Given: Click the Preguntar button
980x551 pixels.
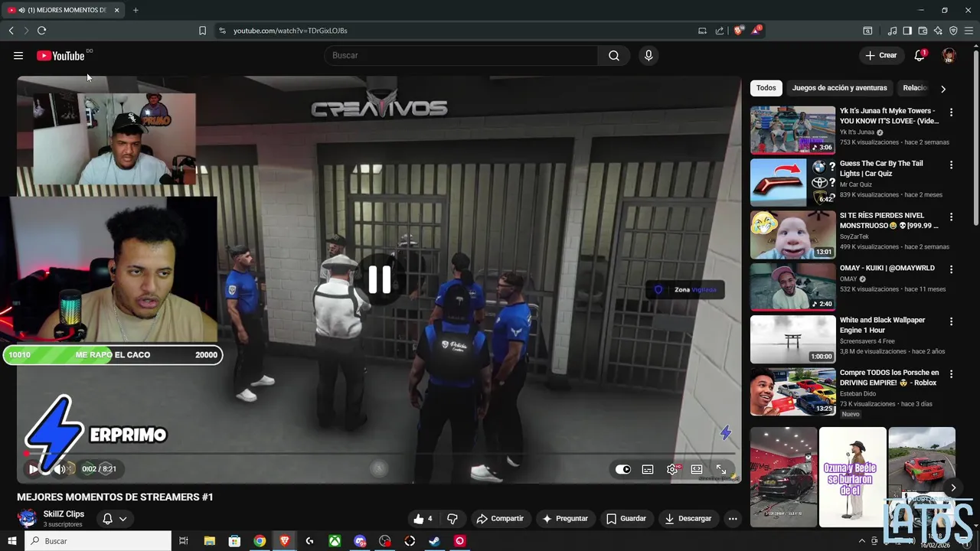Looking at the screenshot, I should click(565, 519).
